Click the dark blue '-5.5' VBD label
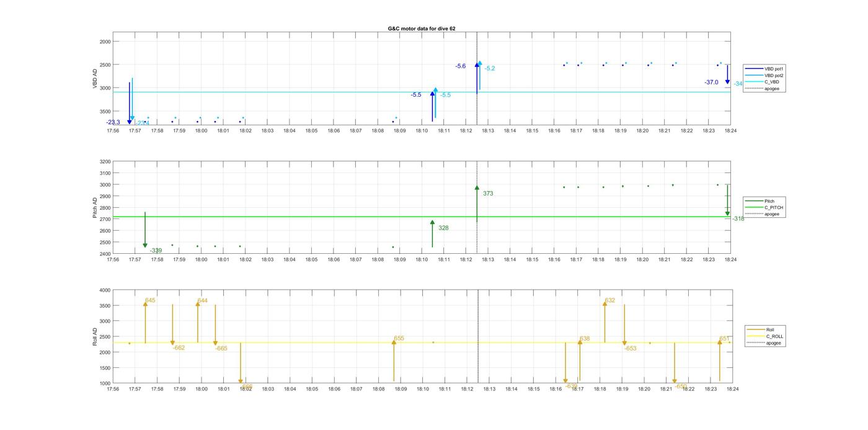 pyautogui.click(x=416, y=95)
